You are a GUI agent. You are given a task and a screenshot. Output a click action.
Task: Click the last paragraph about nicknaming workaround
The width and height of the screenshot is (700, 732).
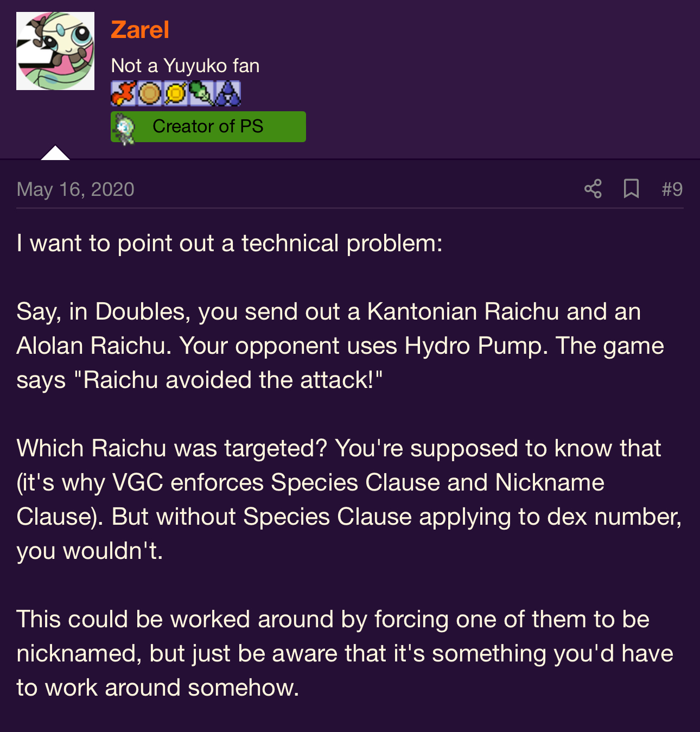click(345, 653)
